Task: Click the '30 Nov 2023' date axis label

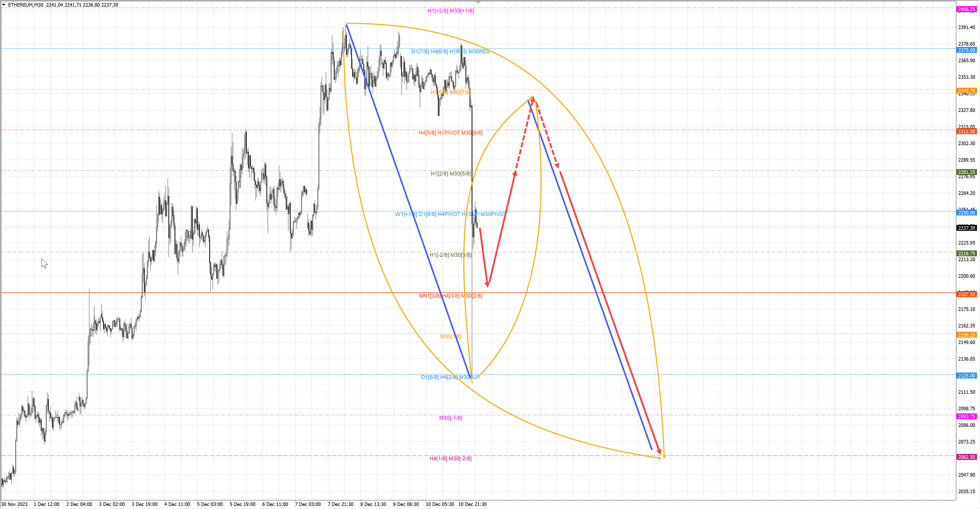Action: 15,504
